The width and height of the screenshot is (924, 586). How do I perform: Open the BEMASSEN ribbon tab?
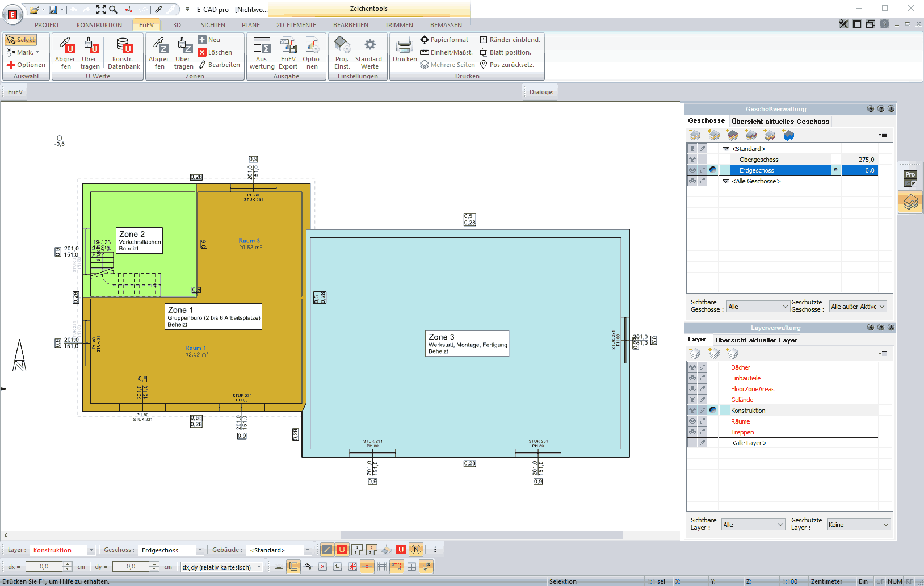point(446,25)
